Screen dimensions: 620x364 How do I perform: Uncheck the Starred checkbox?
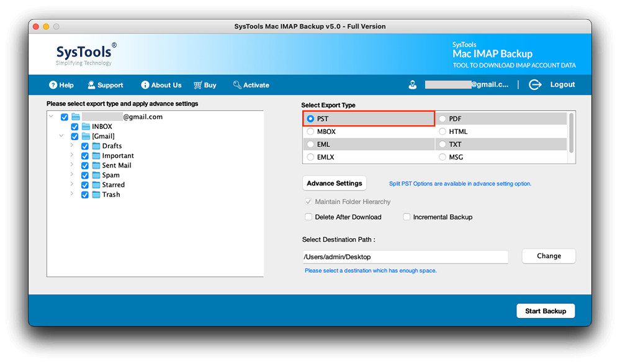(85, 185)
